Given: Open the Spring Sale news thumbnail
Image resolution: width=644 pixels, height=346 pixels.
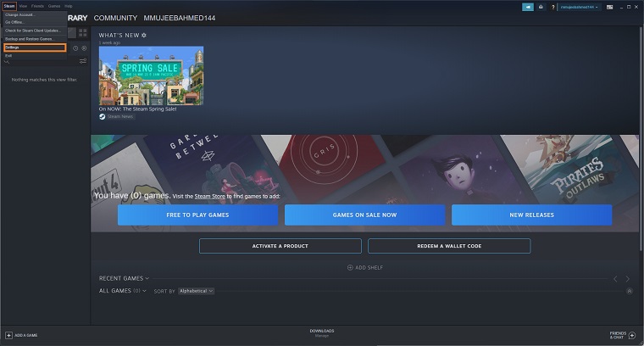Looking at the screenshot, I should point(151,75).
